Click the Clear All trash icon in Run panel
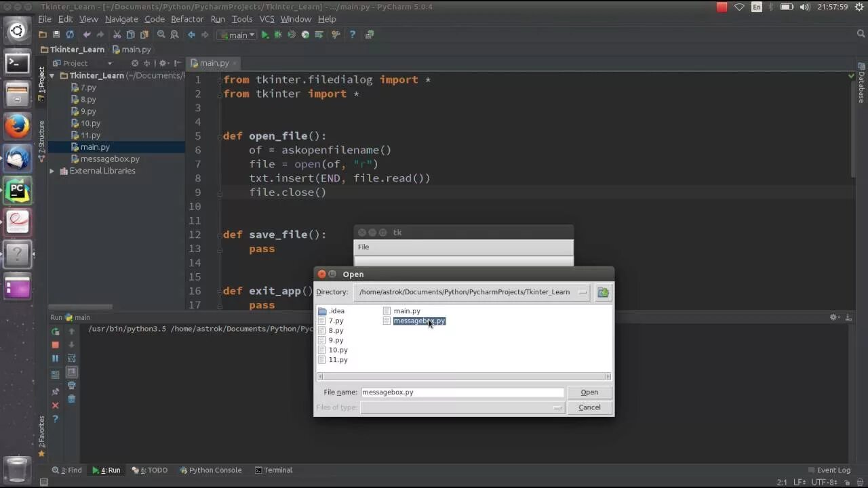The image size is (868, 488). click(71, 399)
